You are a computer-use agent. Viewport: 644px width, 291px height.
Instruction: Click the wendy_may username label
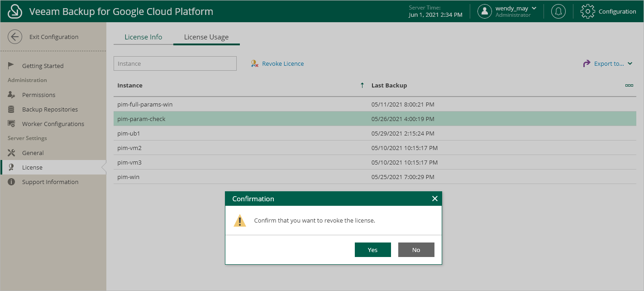(x=512, y=8)
